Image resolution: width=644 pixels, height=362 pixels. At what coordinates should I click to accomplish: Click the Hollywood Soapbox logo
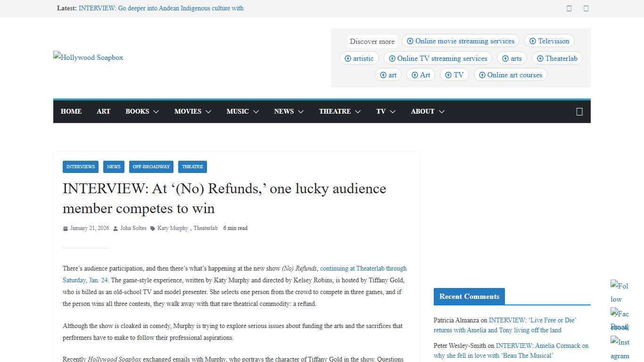(88, 57)
